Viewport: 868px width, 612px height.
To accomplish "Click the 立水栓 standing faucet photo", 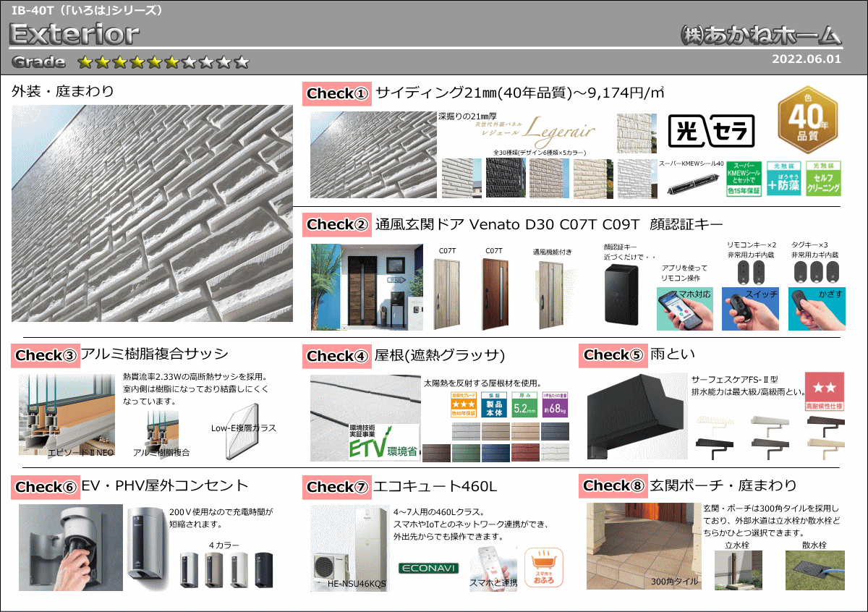I will (738, 571).
